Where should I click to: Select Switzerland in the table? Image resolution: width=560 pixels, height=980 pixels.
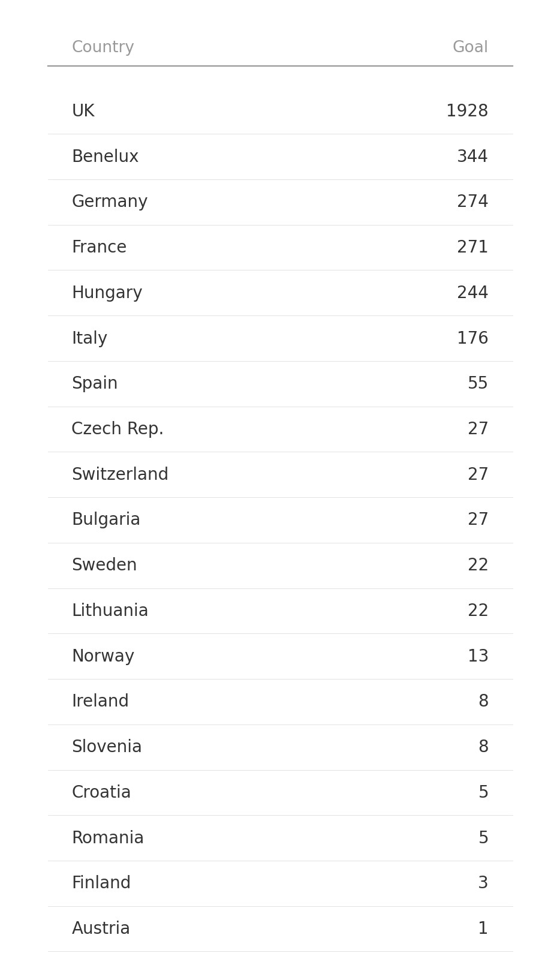point(120,475)
